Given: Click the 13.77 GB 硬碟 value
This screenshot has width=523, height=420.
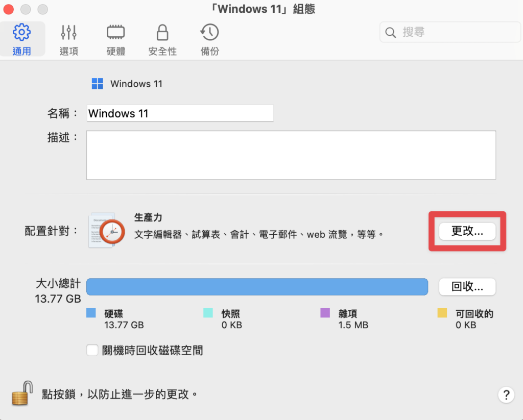Looking at the screenshot, I should click(x=124, y=325).
